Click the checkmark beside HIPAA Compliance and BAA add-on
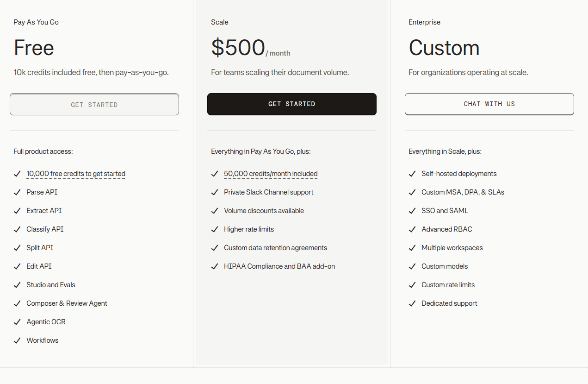588x384 pixels. pyautogui.click(x=215, y=266)
